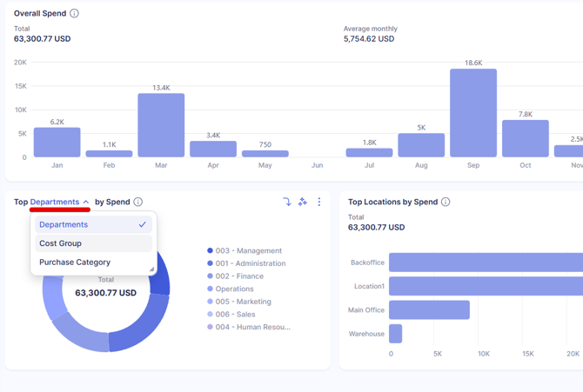The width and height of the screenshot is (583, 392).
Task: Click the info icon beside 'by Spend'
Action: pyautogui.click(x=137, y=202)
